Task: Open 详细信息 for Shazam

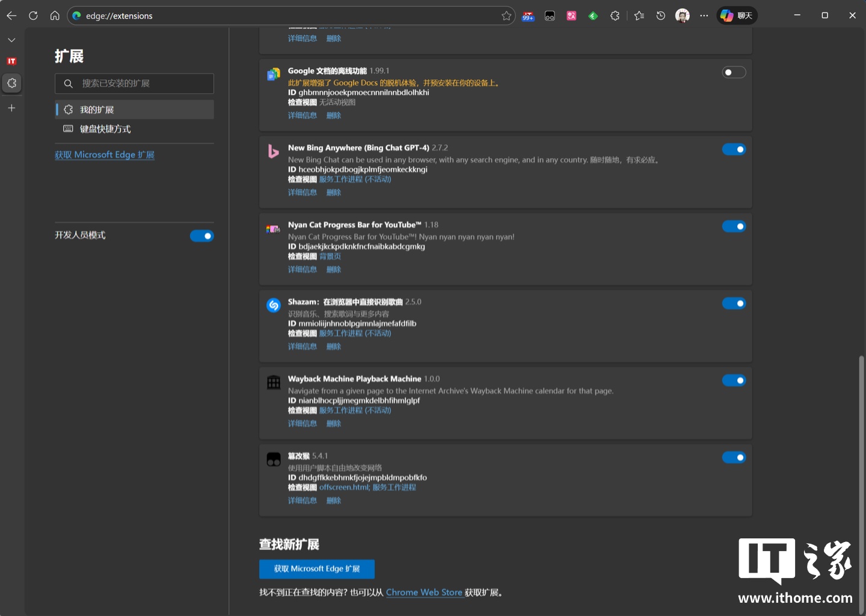Action: click(x=302, y=346)
